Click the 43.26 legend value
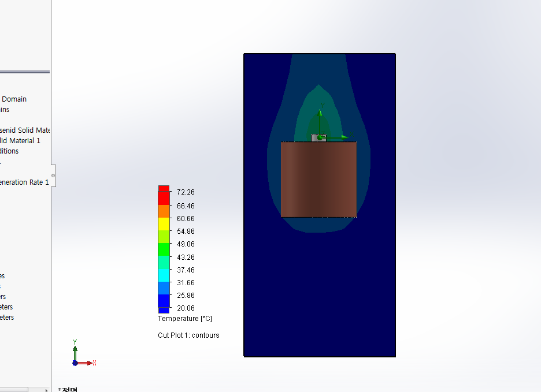 tap(186, 257)
